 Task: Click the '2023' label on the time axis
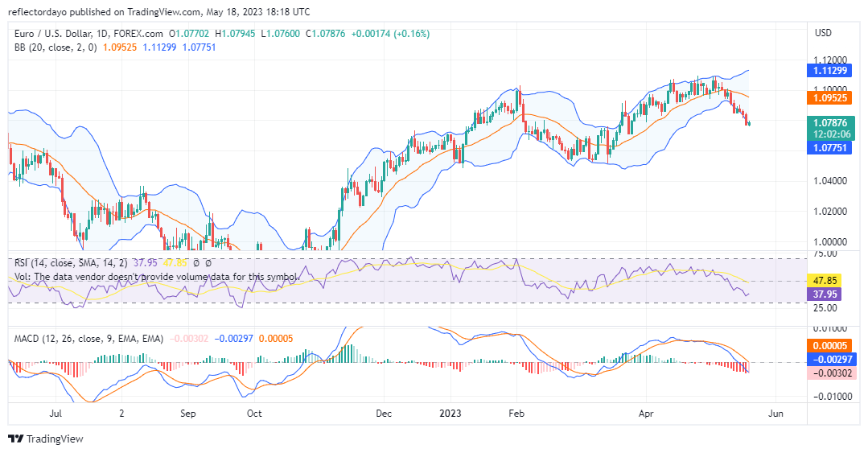point(450,414)
